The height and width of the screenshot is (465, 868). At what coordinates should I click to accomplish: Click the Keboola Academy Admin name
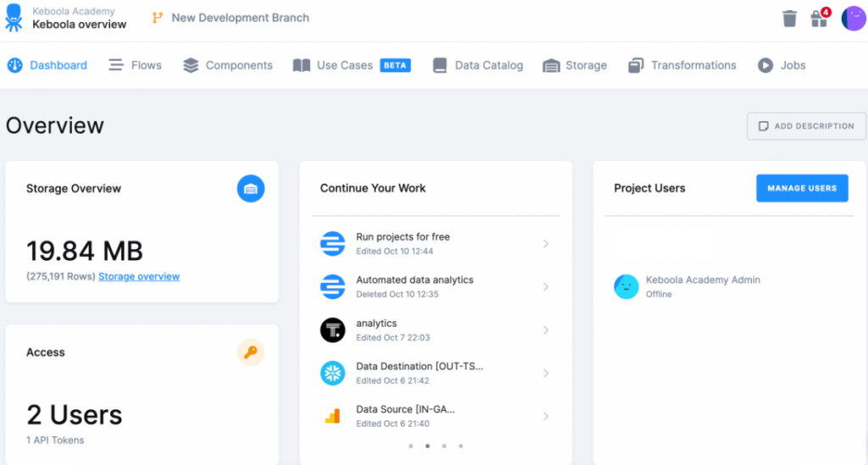pos(703,280)
